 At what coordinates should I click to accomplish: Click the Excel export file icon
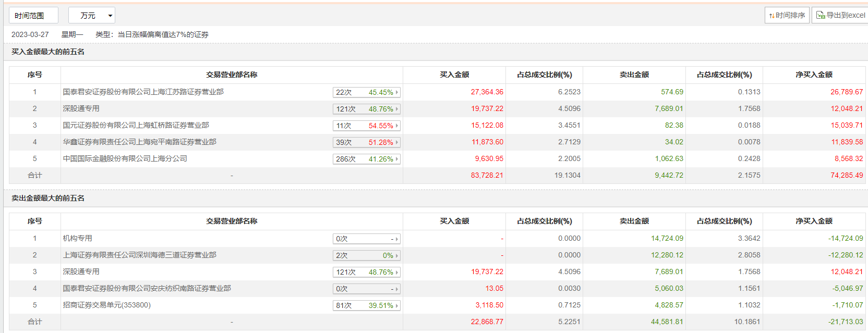[x=821, y=15]
